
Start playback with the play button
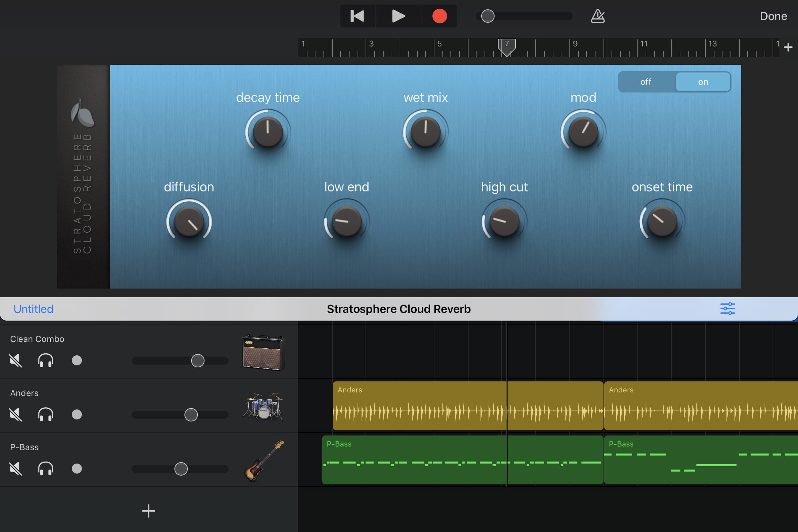398,16
